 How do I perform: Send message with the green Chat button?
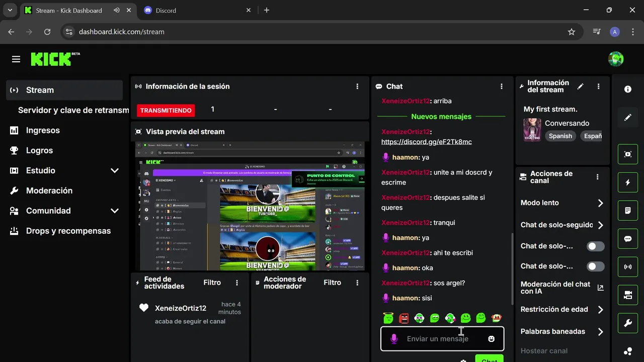tap(489, 358)
